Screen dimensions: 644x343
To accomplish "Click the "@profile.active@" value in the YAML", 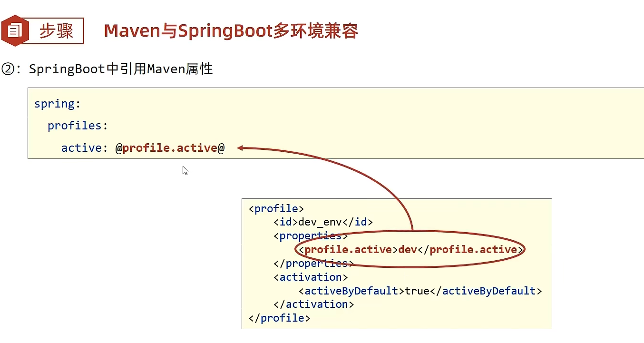I will pos(170,148).
